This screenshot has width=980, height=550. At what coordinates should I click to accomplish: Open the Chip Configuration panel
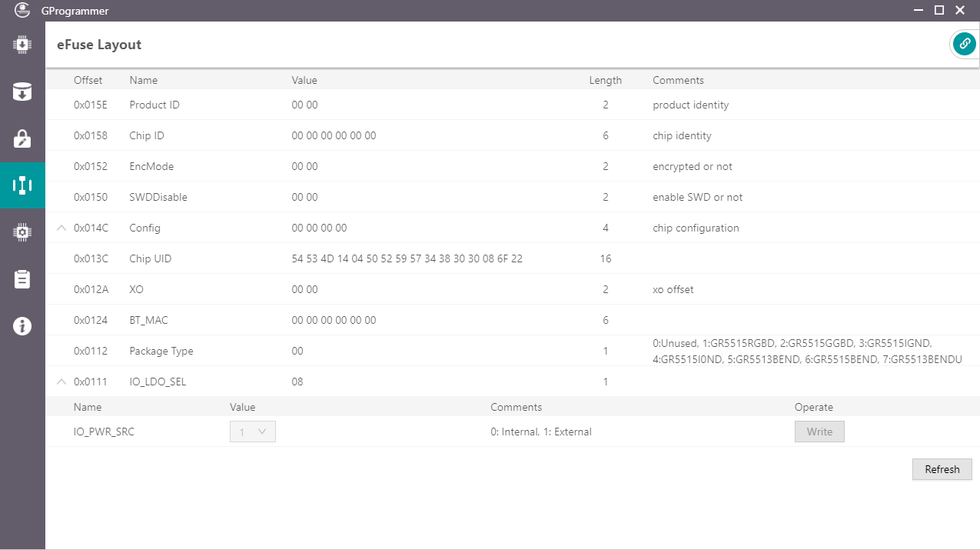tap(22, 232)
